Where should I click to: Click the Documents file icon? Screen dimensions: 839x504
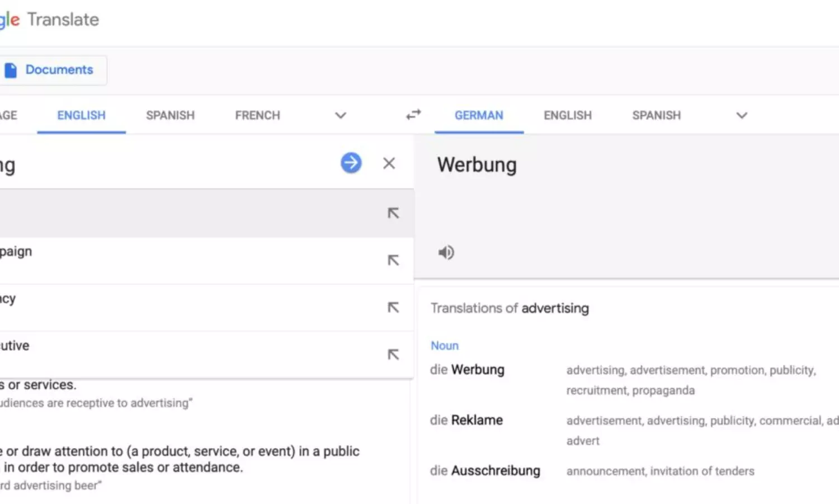click(11, 70)
